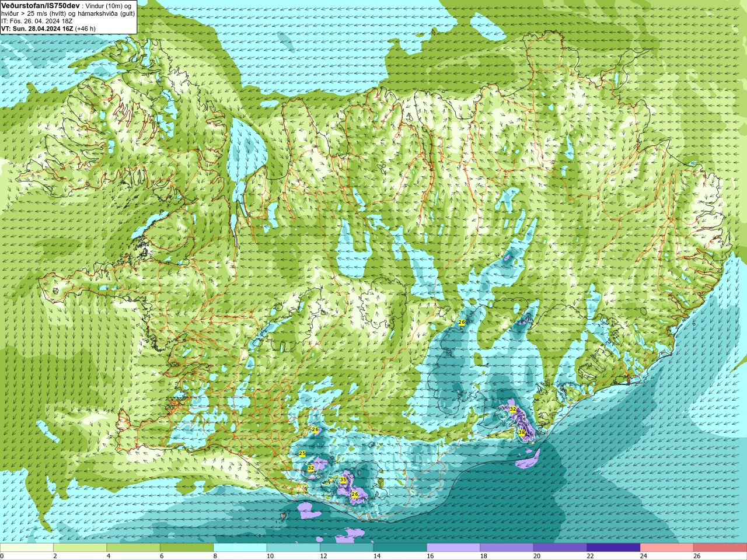Click the olive green 6–8 m/s legend swatch

tap(187, 548)
